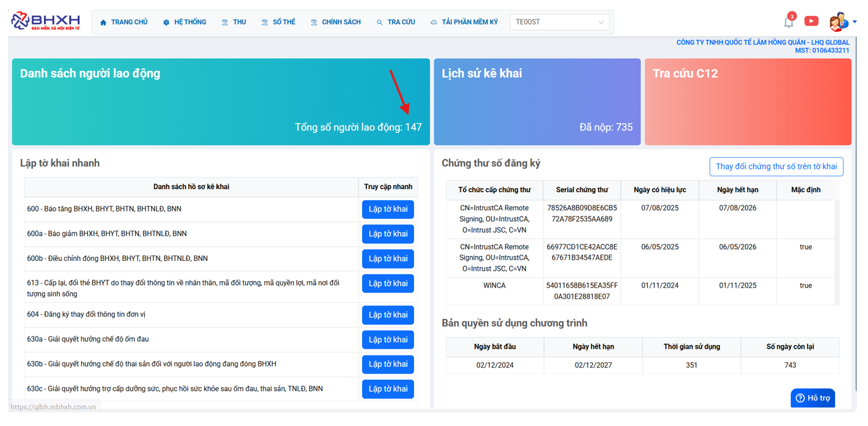This screenshot has height=426, width=868.
Task: Open the user avatar menu
Action: (x=838, y=22)
